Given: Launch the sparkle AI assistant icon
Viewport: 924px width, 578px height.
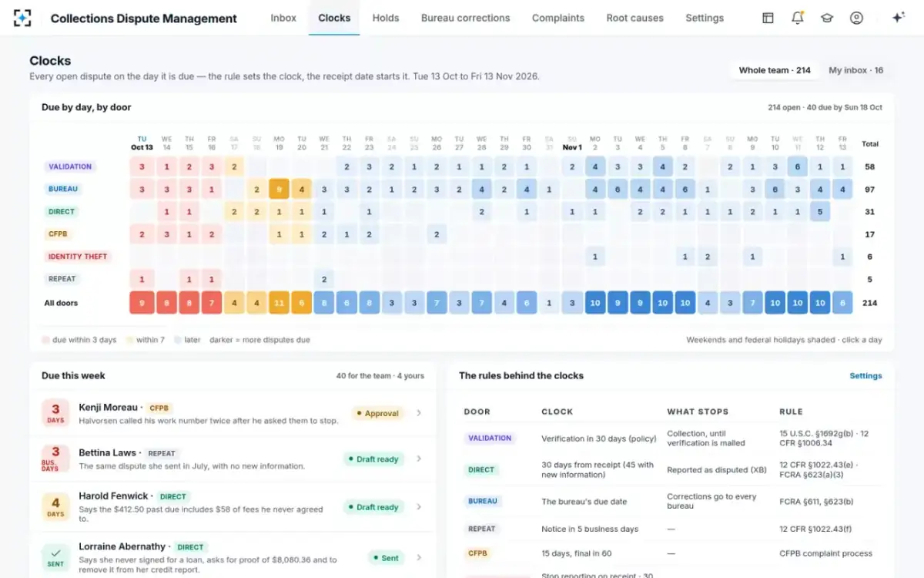Looking at the screenshot, I should [x=898, y=18].
